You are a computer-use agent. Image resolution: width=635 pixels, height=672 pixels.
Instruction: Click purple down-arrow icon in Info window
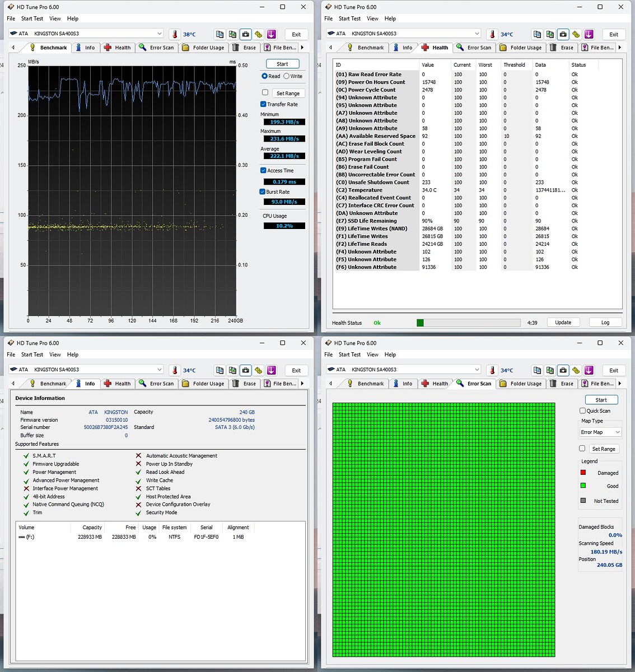click(271, 370)
